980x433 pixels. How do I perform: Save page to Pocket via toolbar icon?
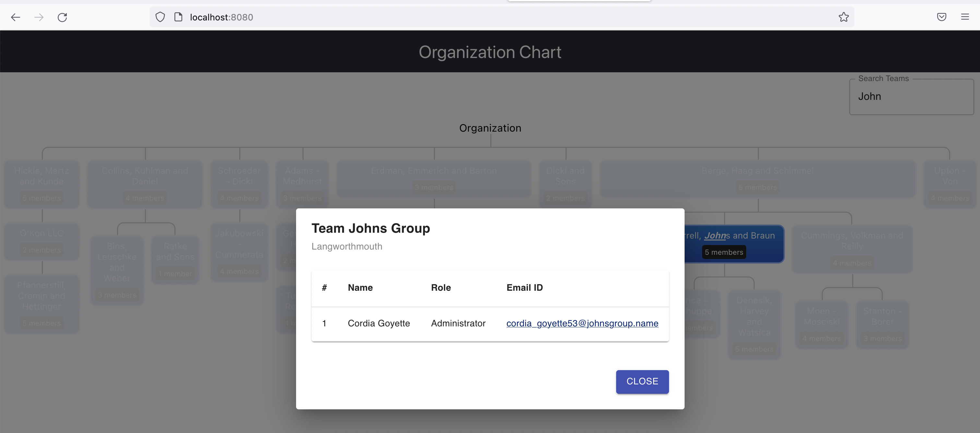[x=942, y=17]
